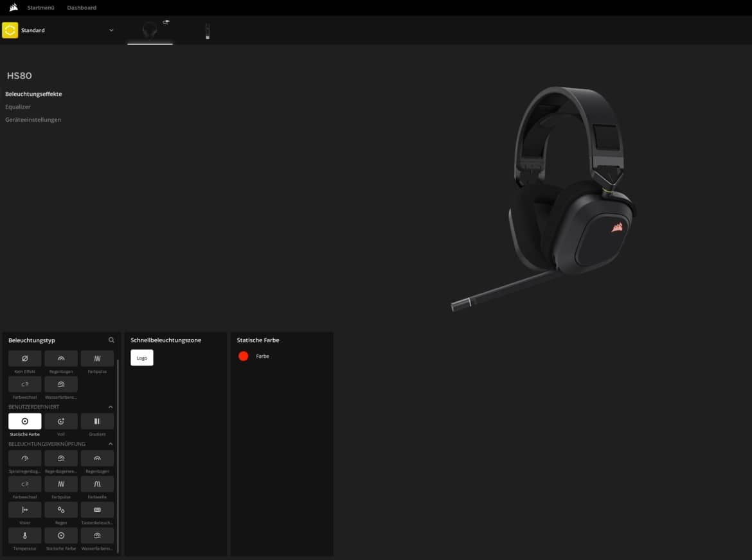Open the Equalizer settings page
Viewport: 752px width, 560px height.
pyautogui.click(x=18, y=107)
